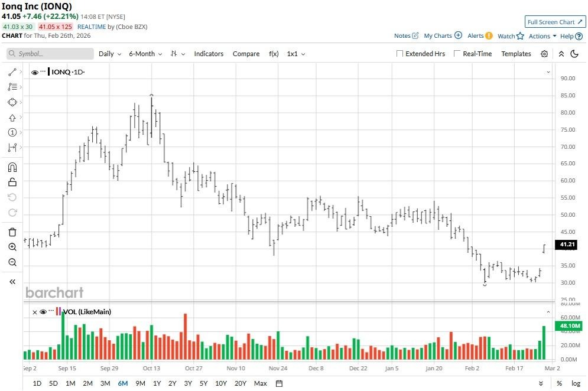Open the f(x) expressions menu
The image size is (588, 391).
click(x=274, y=54)
